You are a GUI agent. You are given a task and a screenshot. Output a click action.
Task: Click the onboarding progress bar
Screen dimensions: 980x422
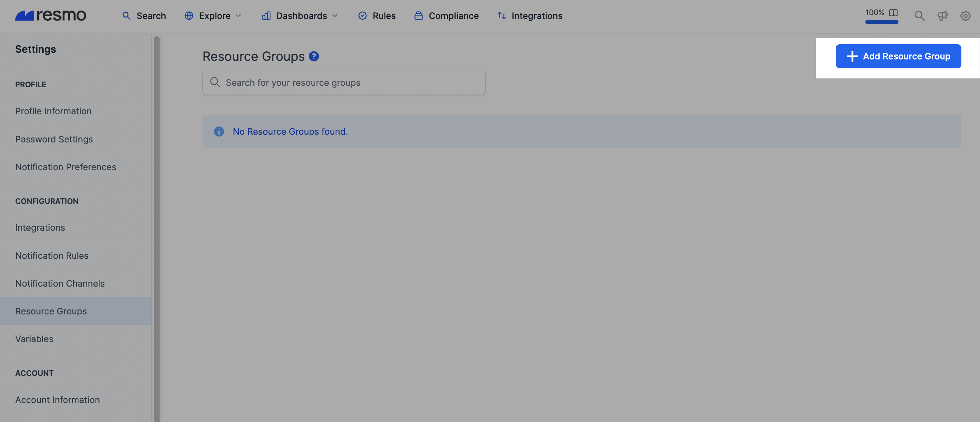882,22
